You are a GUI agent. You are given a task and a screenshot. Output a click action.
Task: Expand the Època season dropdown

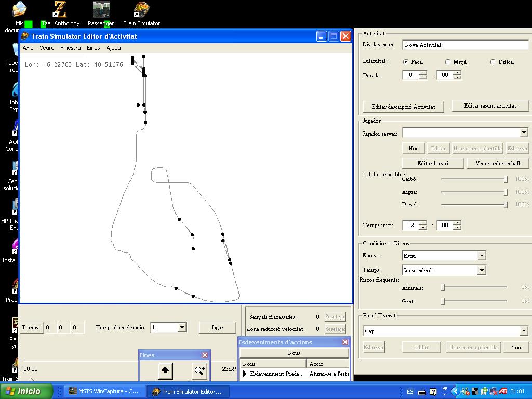click(482, 256)
